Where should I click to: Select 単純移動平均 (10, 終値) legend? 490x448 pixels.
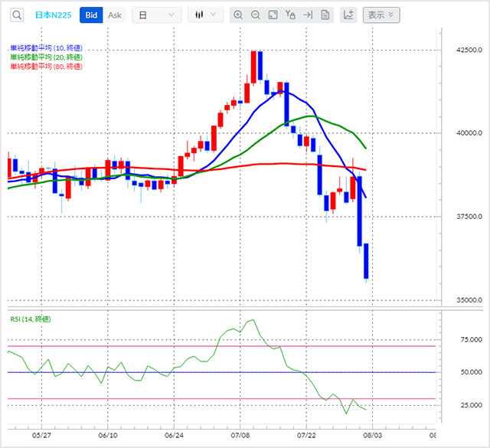click(x=47, y=47)
